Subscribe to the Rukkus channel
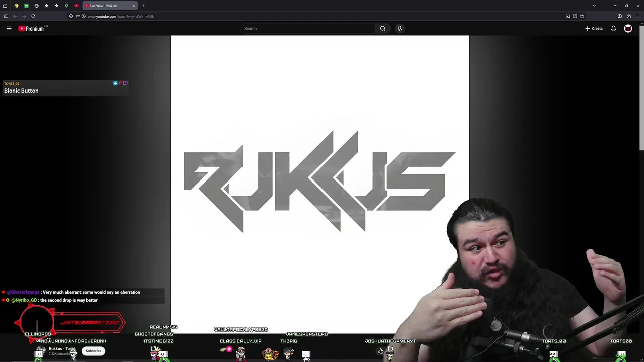The image size is (644, 362). pyautogui.click(x=93, y=351)
